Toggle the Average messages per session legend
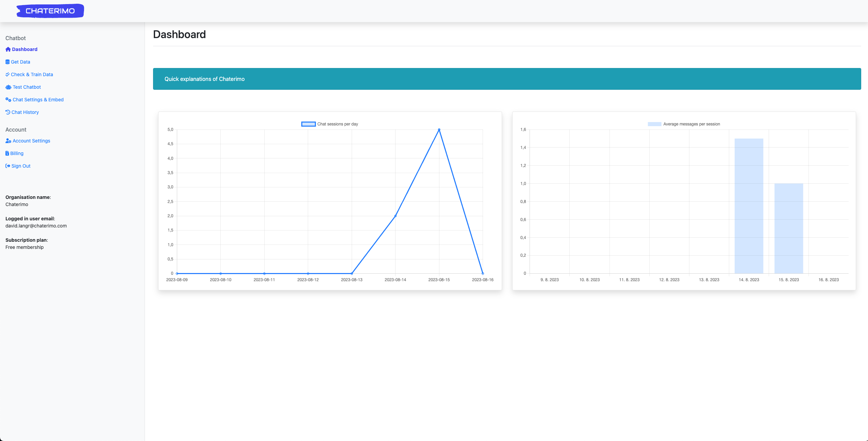Image resolution: width=868 pixels, height=441 pixels. tap(691, 124)
